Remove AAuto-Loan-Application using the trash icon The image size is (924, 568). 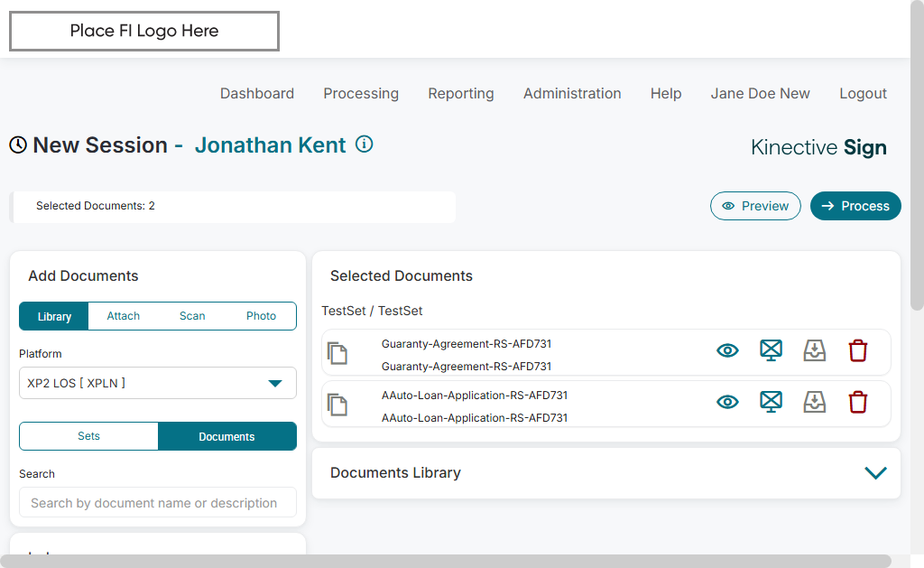(x=858, y=402)
